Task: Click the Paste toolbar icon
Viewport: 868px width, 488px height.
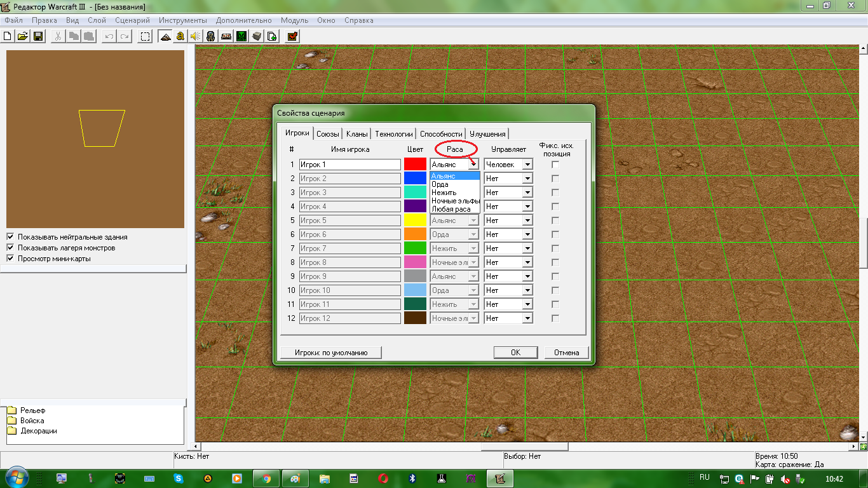Action: 89,36
